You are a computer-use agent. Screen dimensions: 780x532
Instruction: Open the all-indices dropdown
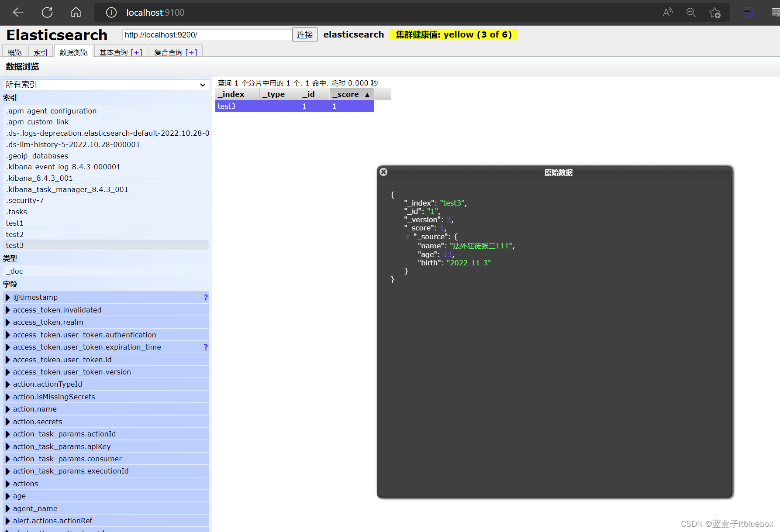[x=106, y=85]
